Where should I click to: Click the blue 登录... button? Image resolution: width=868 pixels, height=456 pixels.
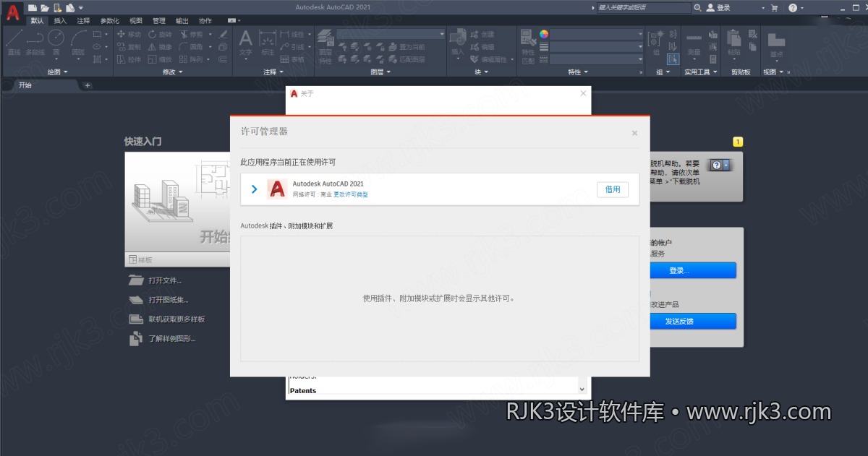(x=692, y=270)
